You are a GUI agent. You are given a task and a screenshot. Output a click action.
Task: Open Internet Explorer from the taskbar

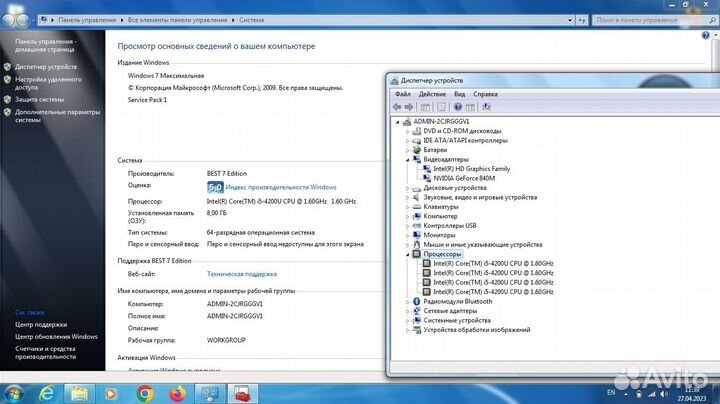coord(46,392)
